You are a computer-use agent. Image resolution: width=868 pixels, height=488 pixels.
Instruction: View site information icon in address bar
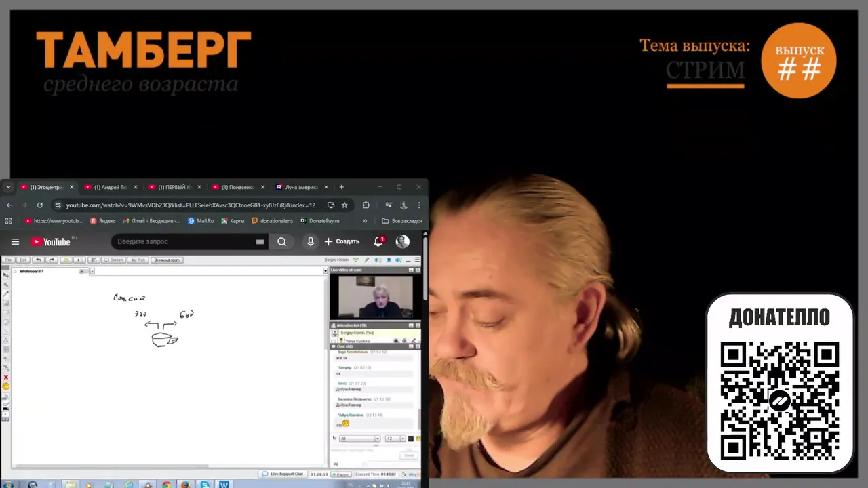[x=58, y=205]
